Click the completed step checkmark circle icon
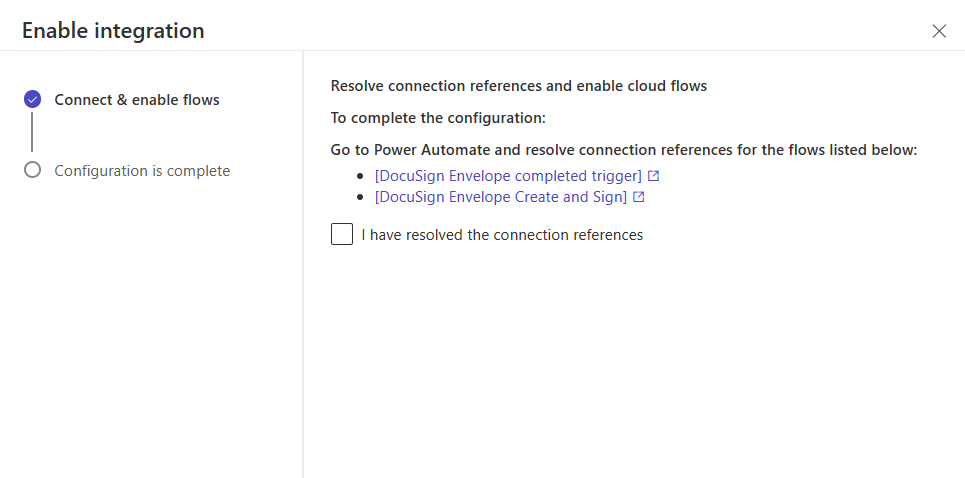This screenshot has width=965, height=478. click(32, 99)
